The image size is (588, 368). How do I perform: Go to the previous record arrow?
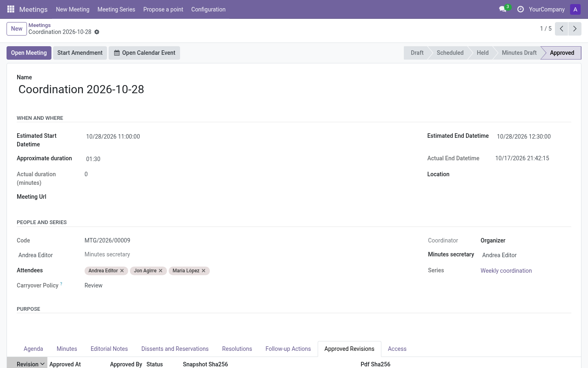coord(561,29)
